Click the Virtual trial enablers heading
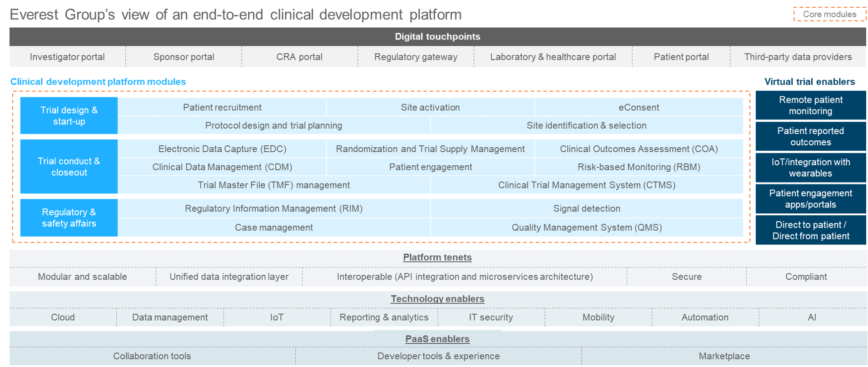 coord(809,82)
